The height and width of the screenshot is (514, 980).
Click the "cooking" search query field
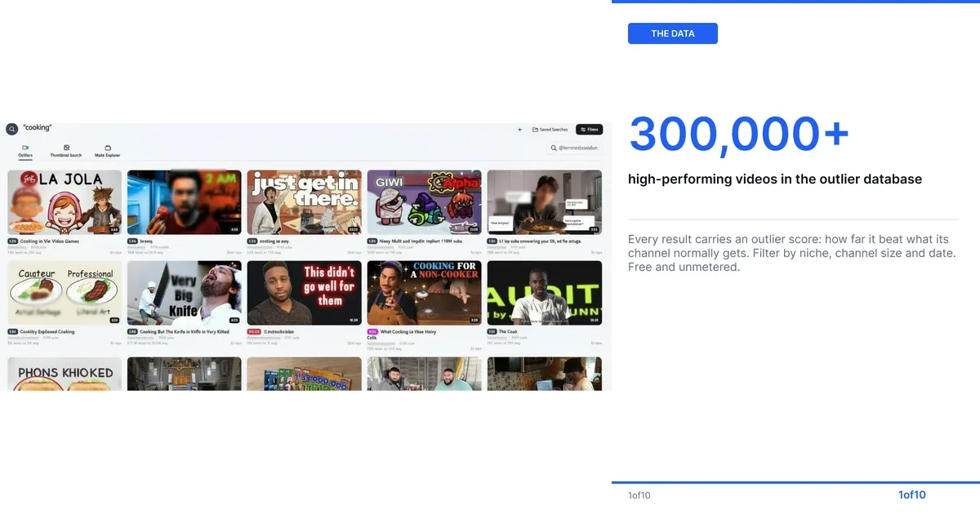click(38, 128)
